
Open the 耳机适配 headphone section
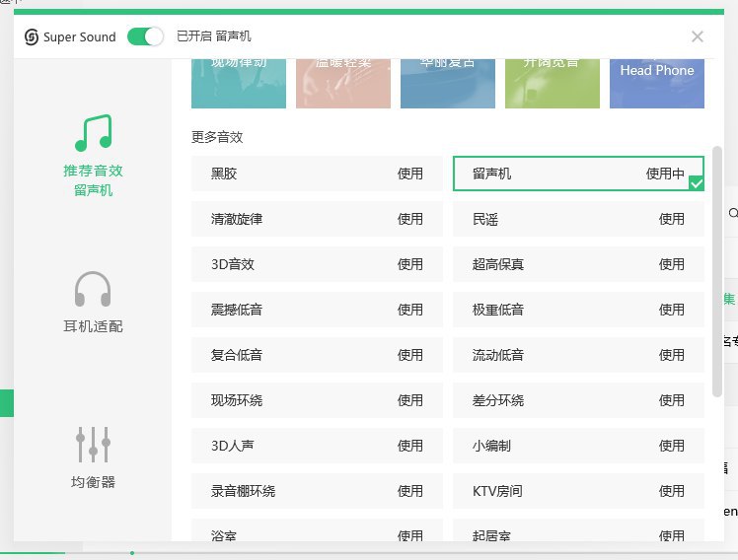point(93,303)
